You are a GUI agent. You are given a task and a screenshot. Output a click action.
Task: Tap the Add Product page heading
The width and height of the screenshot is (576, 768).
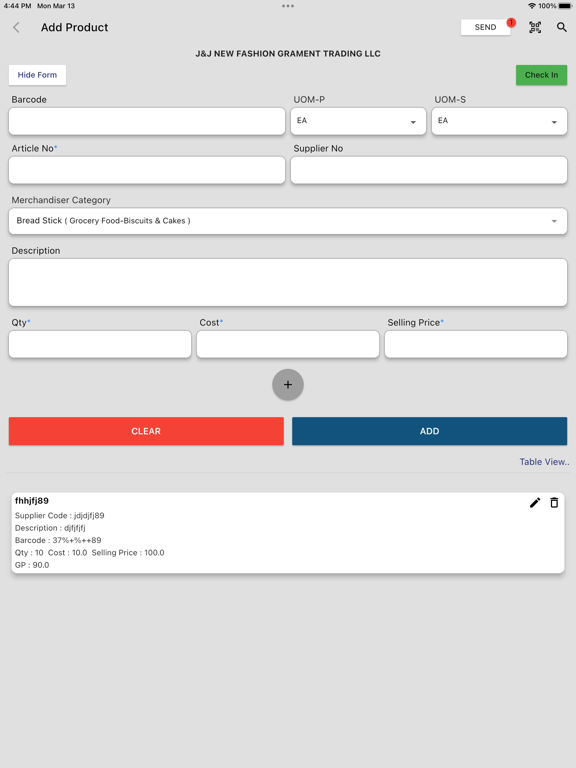click(x=74, y=27)
